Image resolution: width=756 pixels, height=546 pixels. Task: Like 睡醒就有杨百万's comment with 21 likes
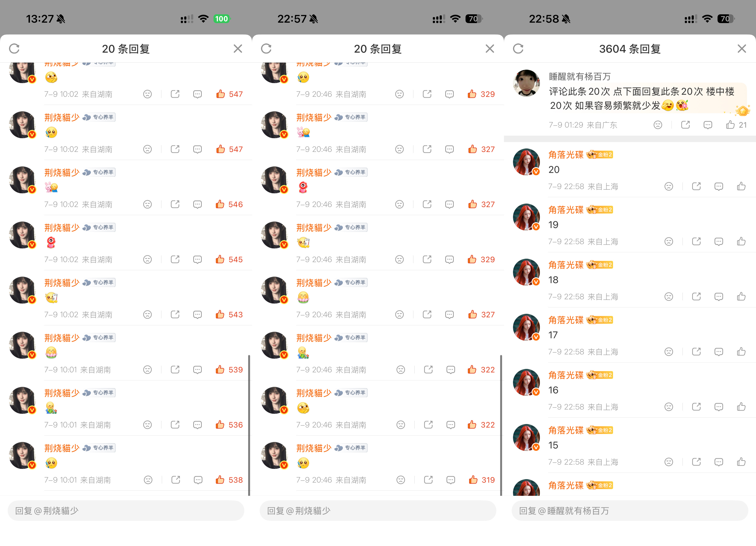730,125
